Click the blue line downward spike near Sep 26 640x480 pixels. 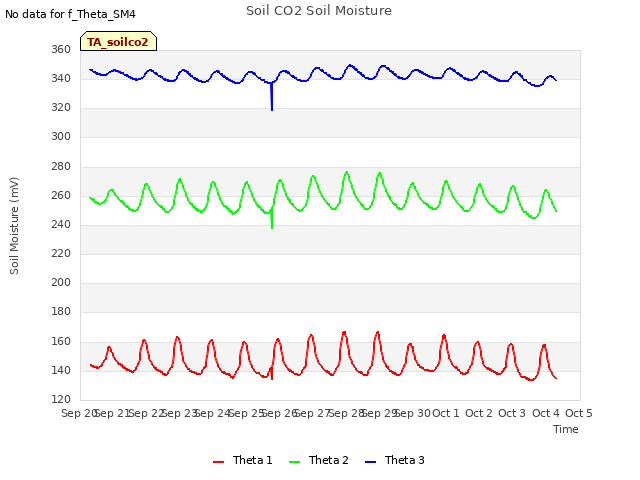(x=272, y=98)
